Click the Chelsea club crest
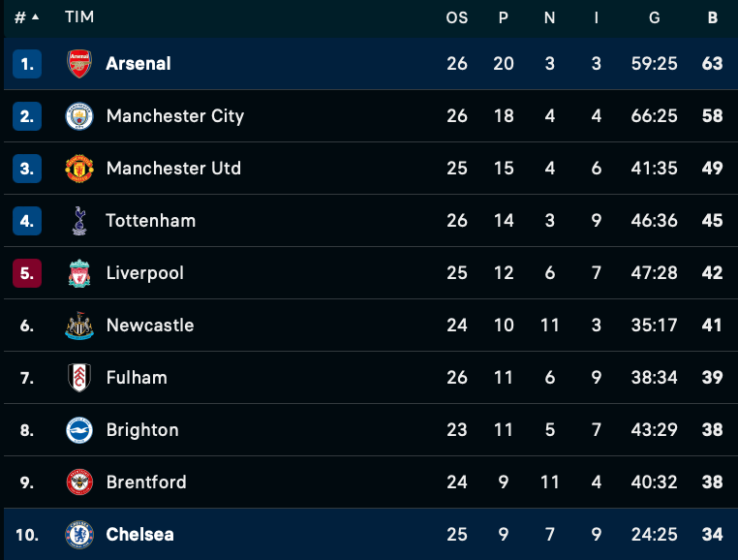The width and height of the screenshot is (738, 560). tap(79, 535)
